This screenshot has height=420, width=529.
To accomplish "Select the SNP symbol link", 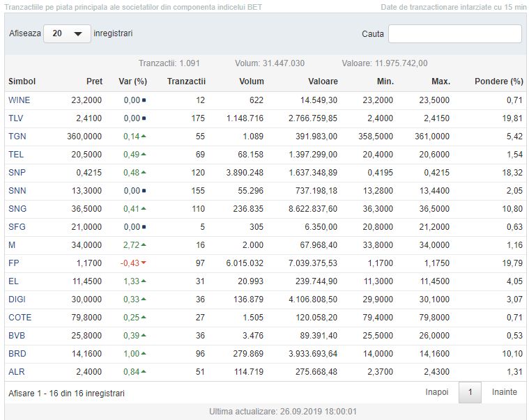I will (17, 173).
